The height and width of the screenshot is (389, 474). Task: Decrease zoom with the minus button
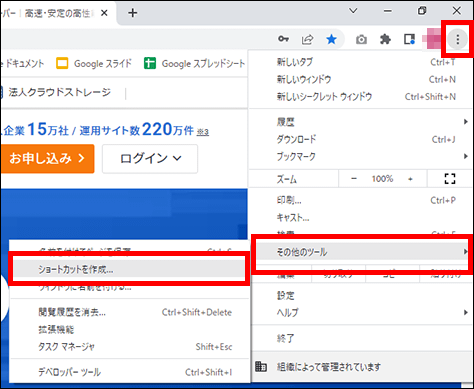pos(354,179)
